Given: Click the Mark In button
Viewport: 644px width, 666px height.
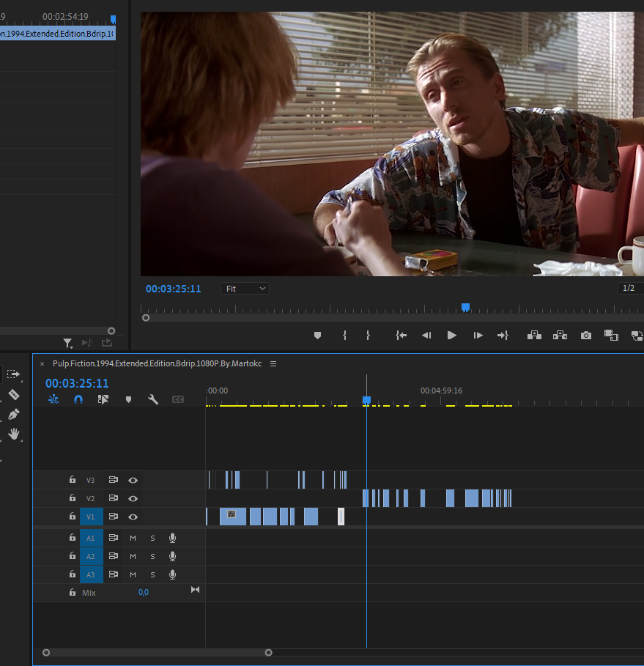Looking at the screenshot, I should [344, 336].
